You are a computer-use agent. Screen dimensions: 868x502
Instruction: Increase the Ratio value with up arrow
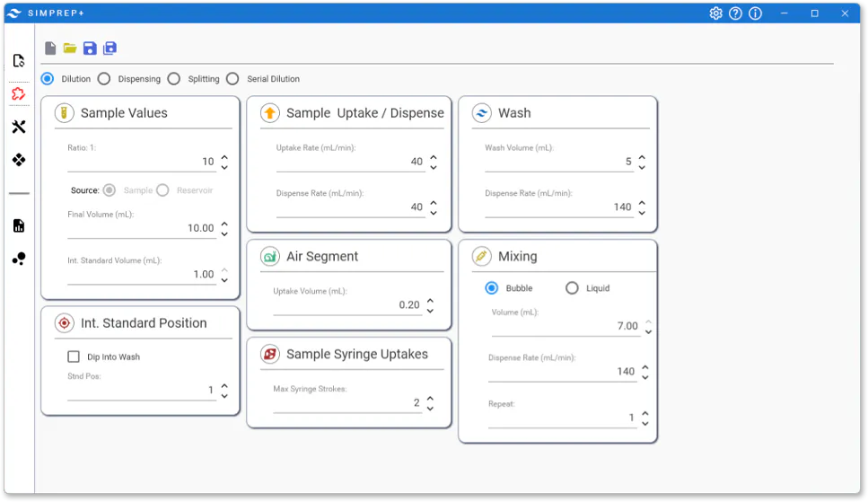(224, 157)
